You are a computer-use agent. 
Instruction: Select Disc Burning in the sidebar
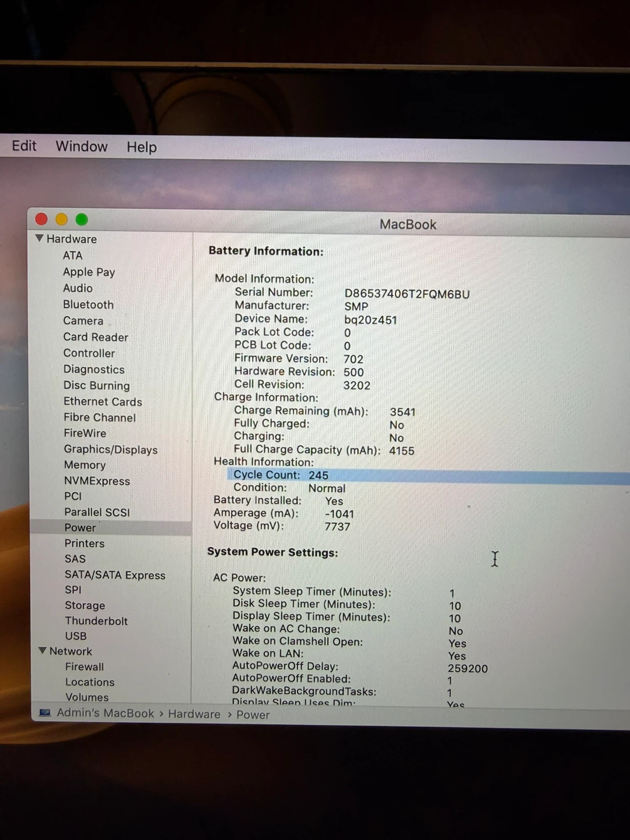click(x=97, y=386)
